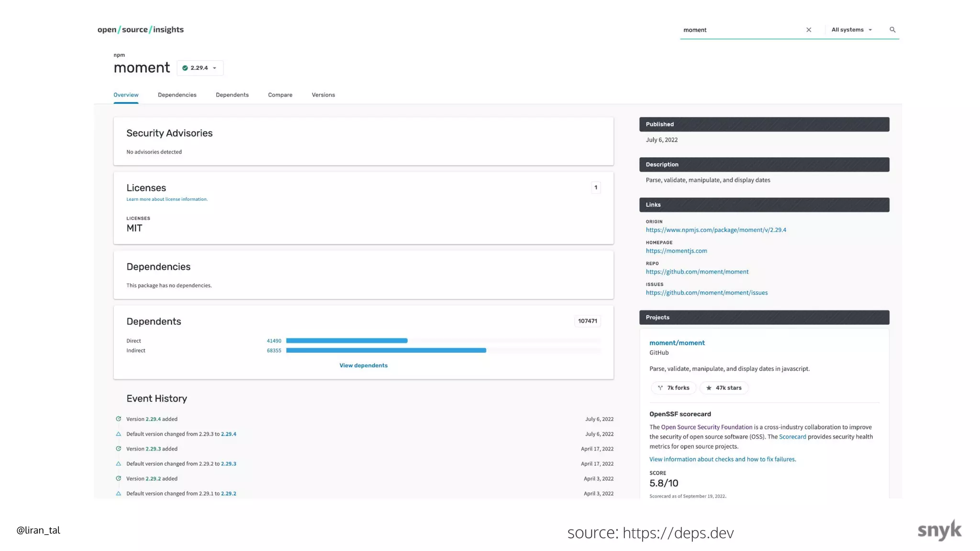Click the open/source/insights logo
980x551 pixels.
(140, 30)
